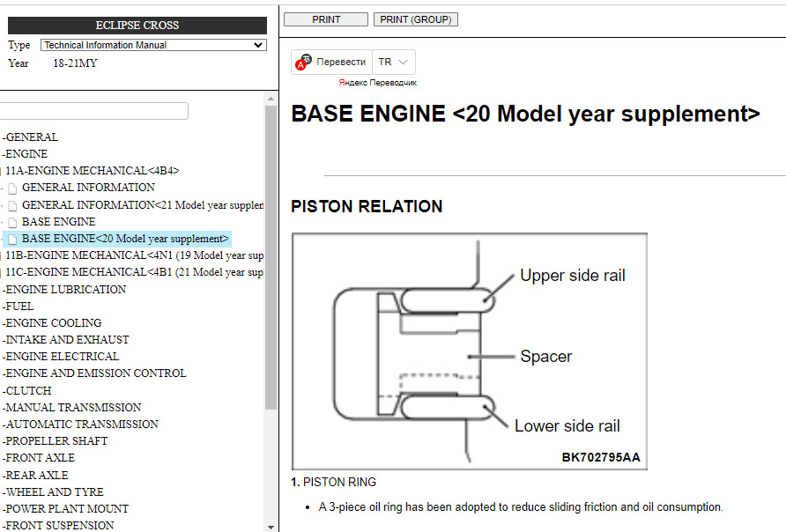Click the Яндекс Переводчик label
This screenshot has height=532, width=786.
377,83
